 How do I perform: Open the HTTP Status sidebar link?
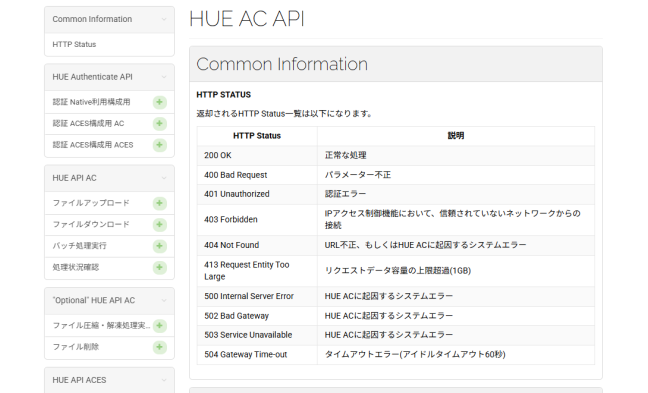pos(74,44)
